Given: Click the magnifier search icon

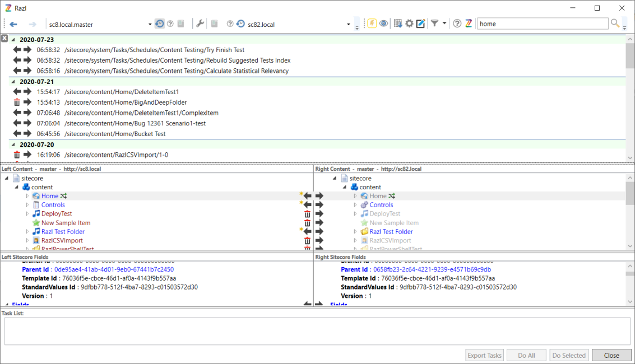Looking at the screenshot, I should [x=615, y=23].
